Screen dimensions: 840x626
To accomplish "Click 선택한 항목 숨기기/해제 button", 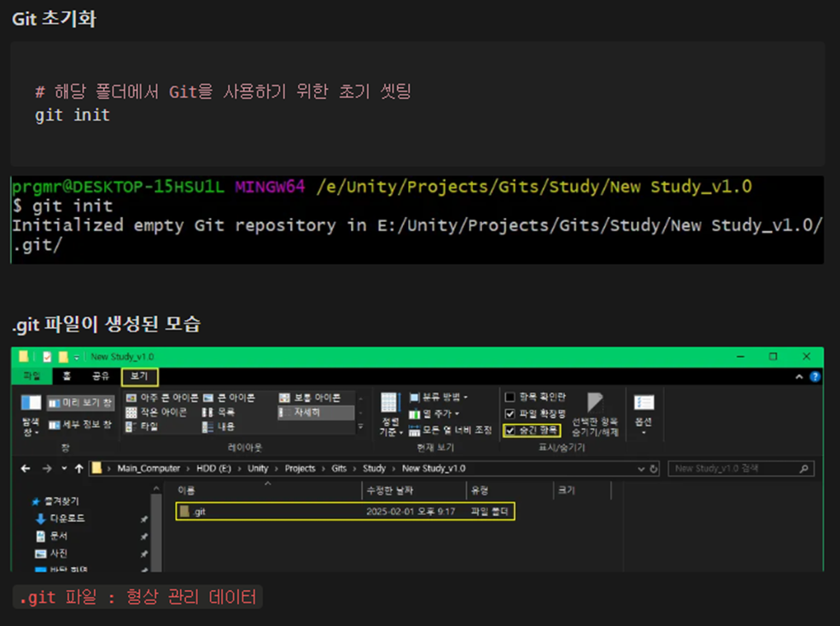I will tap(595, 415).
